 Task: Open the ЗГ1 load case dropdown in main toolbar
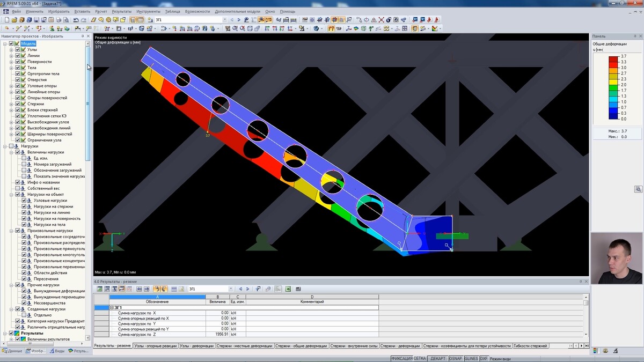(x=224, y=20)
